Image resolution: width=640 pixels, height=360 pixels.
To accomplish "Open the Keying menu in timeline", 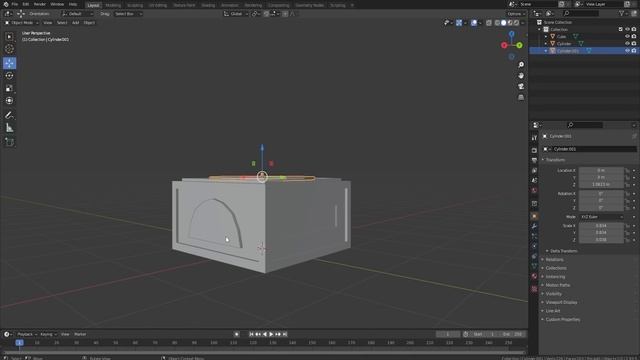I will pyautogui.click(x=48, y=334).
